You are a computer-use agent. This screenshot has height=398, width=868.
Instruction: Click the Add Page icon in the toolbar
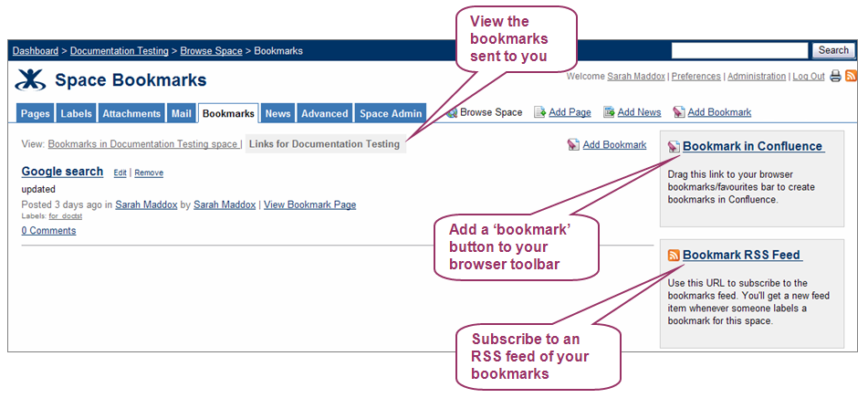pyautogui.click(x=539, y=112)
